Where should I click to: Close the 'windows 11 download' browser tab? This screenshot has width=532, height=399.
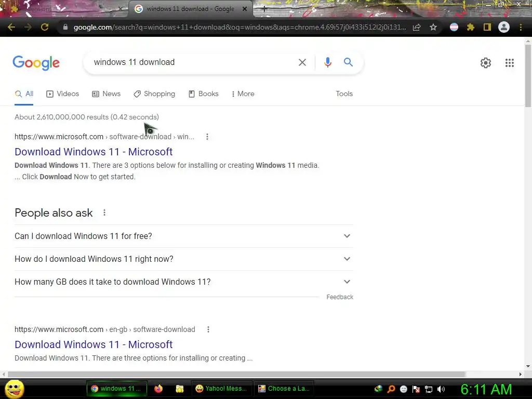[x=245, y=9]
